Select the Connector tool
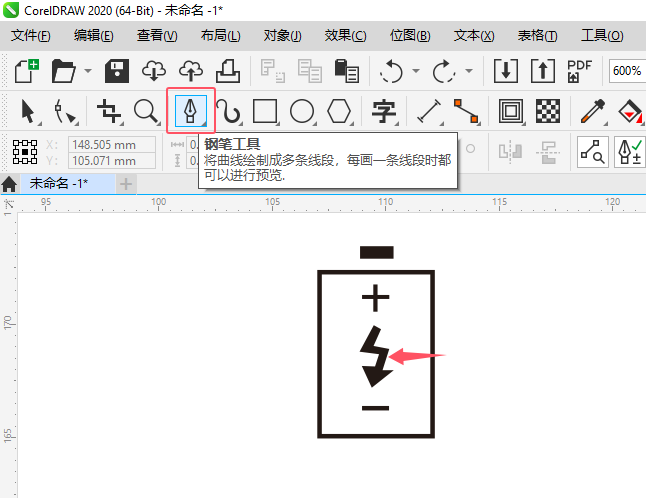The height and width of the screenshot is (498, 646). click(x=466, y=111)
